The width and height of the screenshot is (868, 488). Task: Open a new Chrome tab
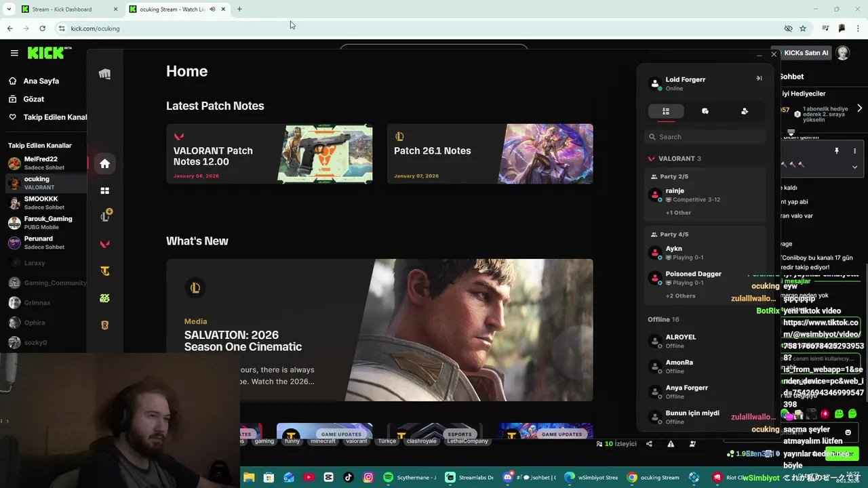click(239, 9)
